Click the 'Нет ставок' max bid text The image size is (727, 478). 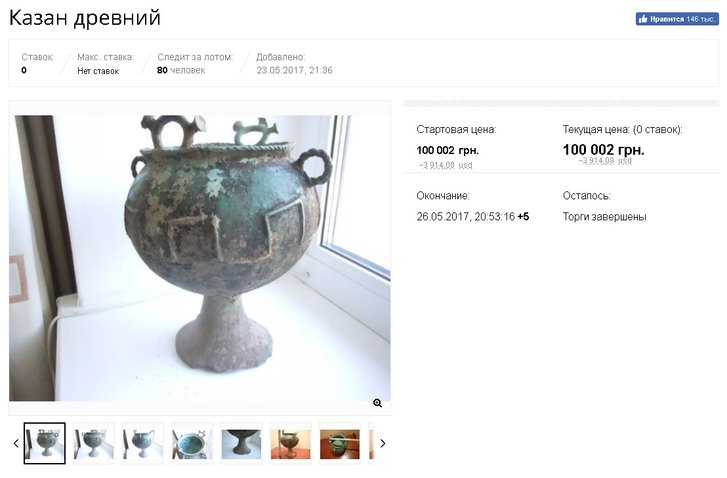click(x=98, y=71)
